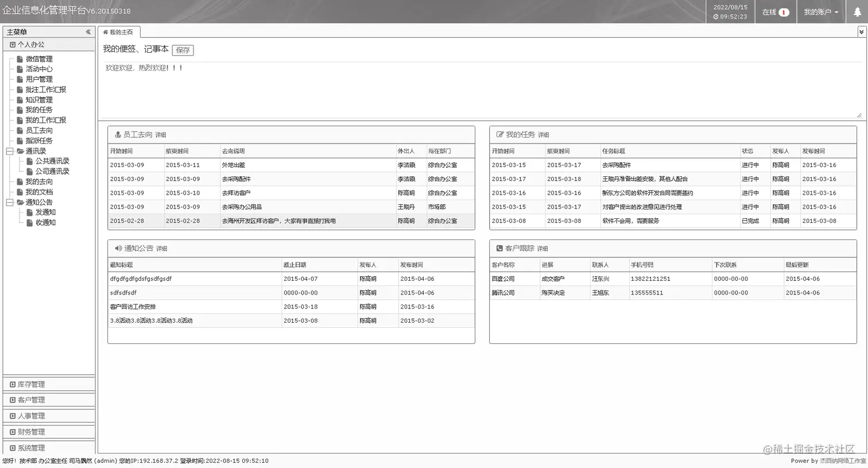This screenshot has width=868, height=468.
Task: Open the 我的账户 dropdown menu
Action: [x=821, y=12]
